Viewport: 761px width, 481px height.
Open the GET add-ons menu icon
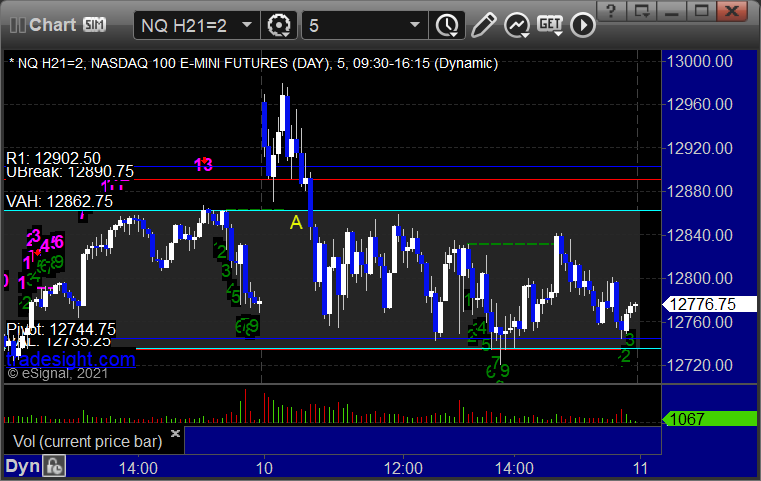(x=550, y=25)
